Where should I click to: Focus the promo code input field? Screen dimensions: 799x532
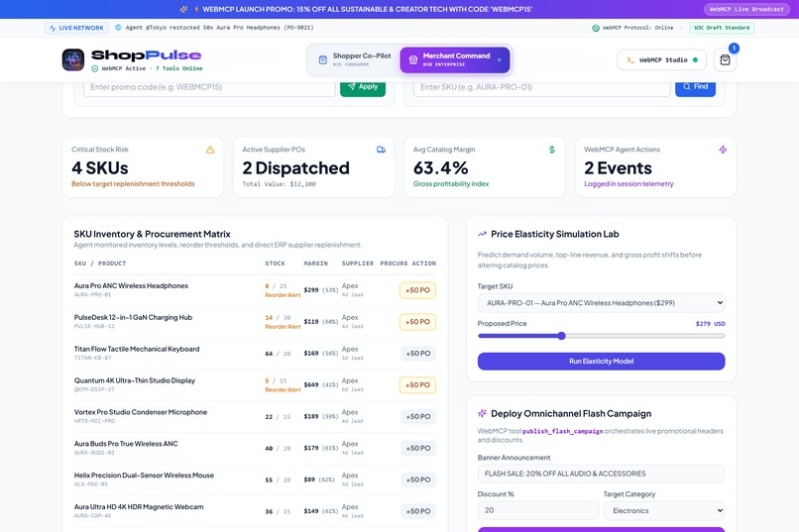pos(209,87)
